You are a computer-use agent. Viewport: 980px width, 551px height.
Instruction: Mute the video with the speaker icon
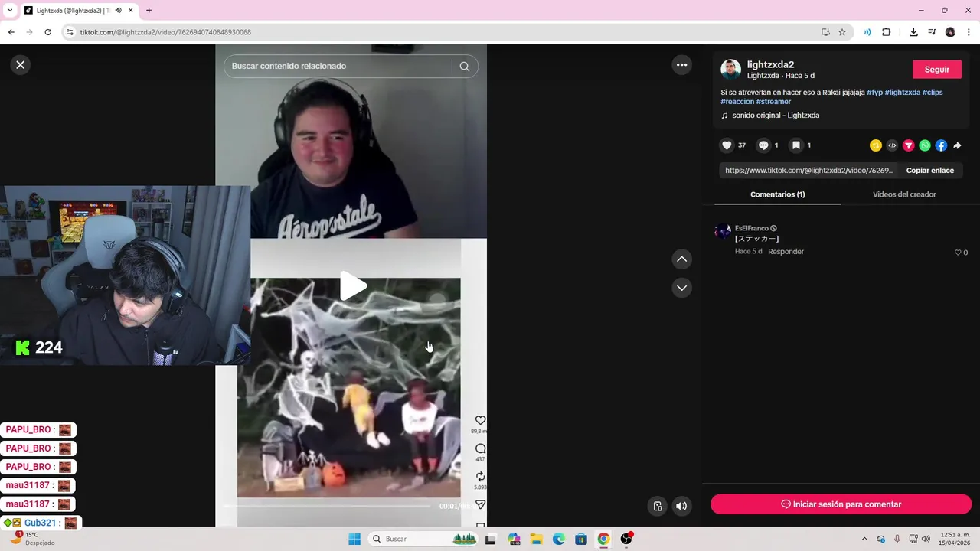pyautogui.click(x=681, y=506)
